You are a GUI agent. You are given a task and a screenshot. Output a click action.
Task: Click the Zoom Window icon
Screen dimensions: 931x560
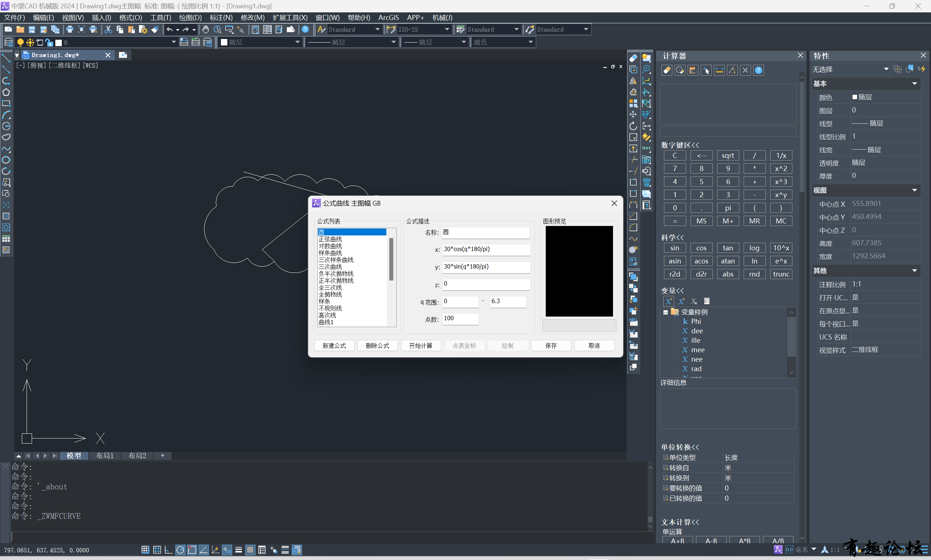[x=229, y=29]
